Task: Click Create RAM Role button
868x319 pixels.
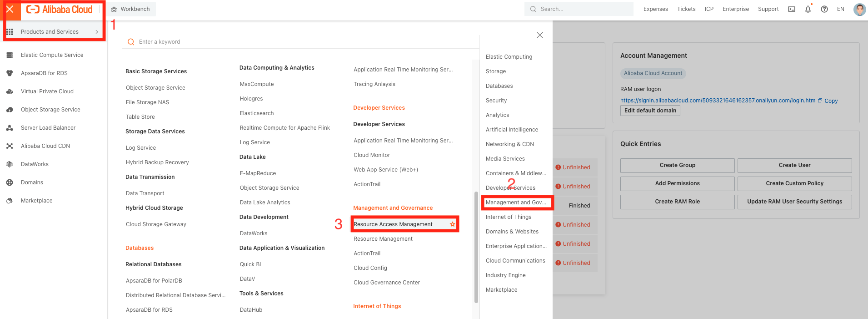Action: tap(678, 202)
